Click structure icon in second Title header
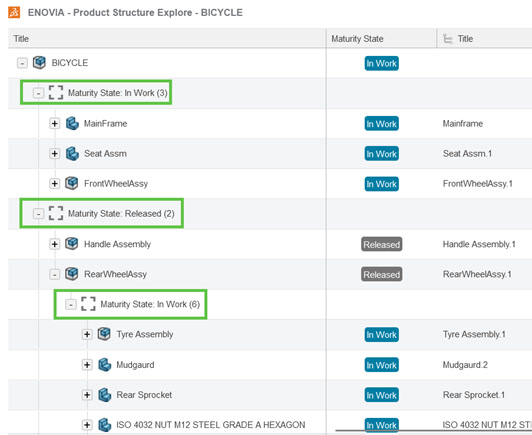The width and height of the screenshot is (532, 435). pos(448,39)
